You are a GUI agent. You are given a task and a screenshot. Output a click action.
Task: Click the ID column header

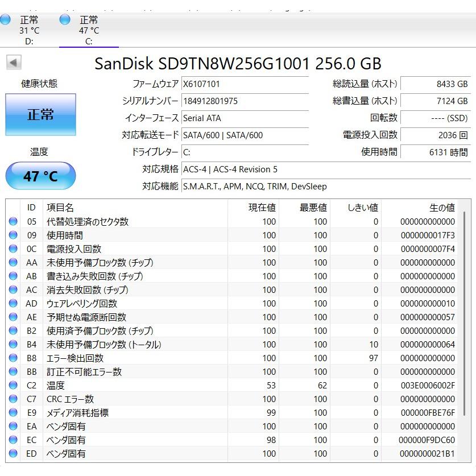coord(32,208)
